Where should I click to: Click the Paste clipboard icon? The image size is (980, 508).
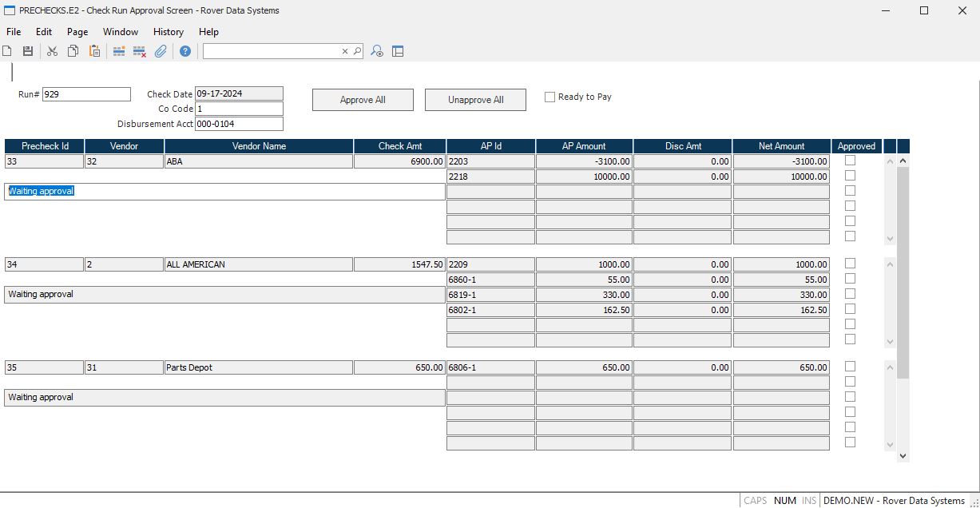coord(94,51)
